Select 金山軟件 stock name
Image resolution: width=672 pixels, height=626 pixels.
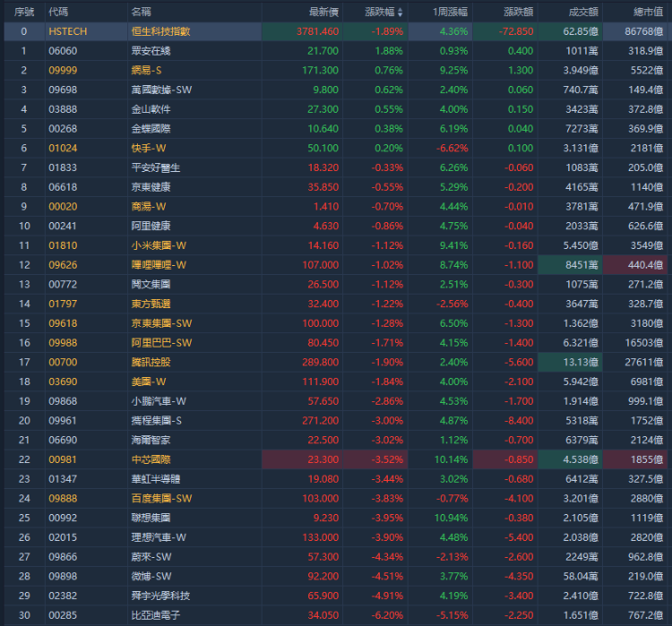tap(151, 109)
